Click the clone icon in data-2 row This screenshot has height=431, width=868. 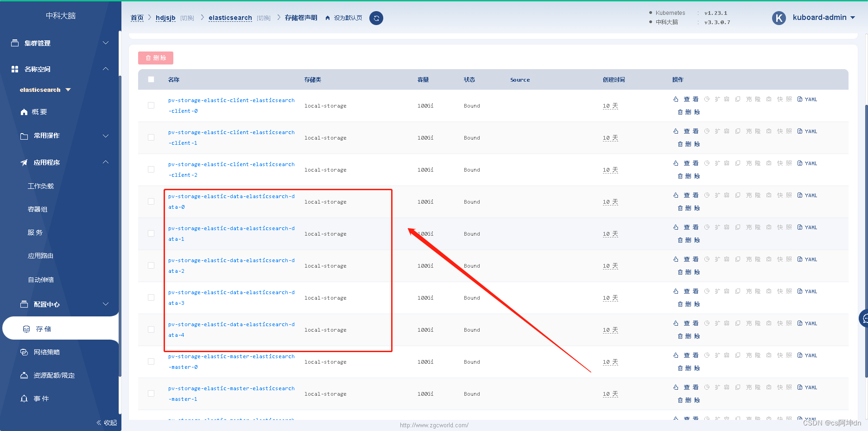(x=738, y=259)
